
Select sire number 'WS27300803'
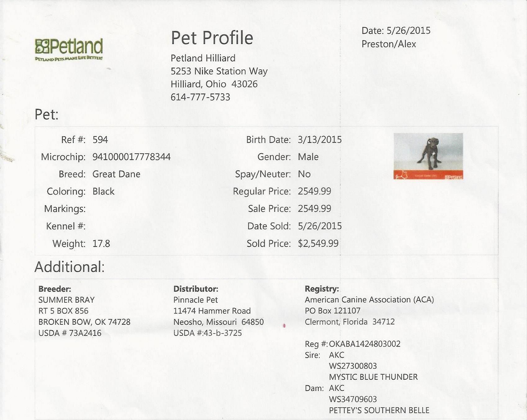click(x=353, y=366)
